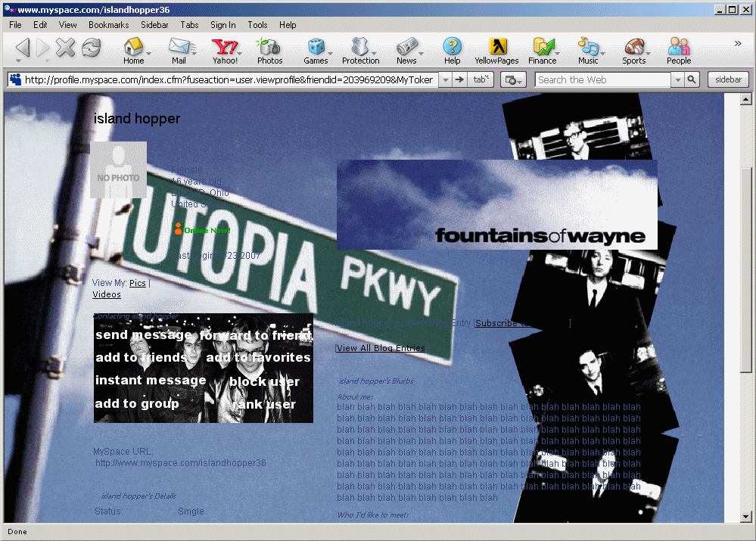Launch Games from the toolbar
Viewport: 756px width, 541px height.
click(x=316, y=51)
